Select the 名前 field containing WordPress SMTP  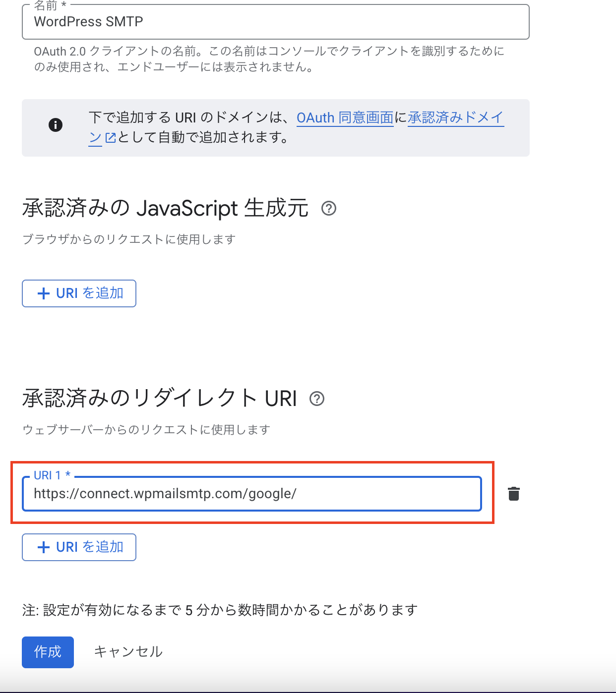pos(198,22)
